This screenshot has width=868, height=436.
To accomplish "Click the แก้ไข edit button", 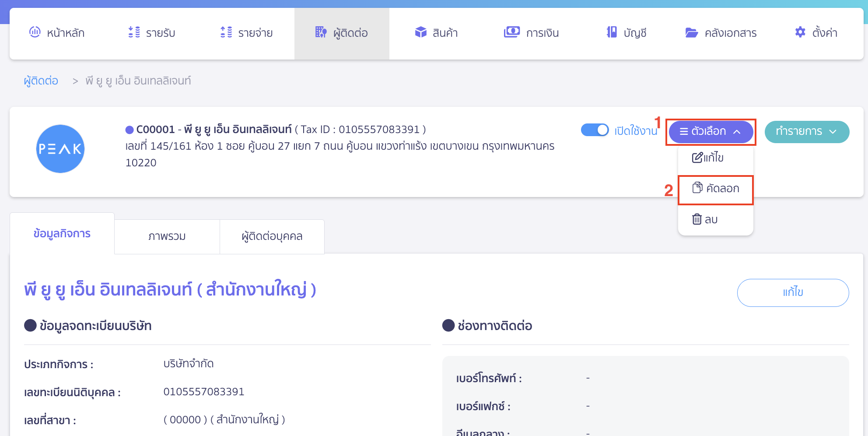I will tap(793, 292).
